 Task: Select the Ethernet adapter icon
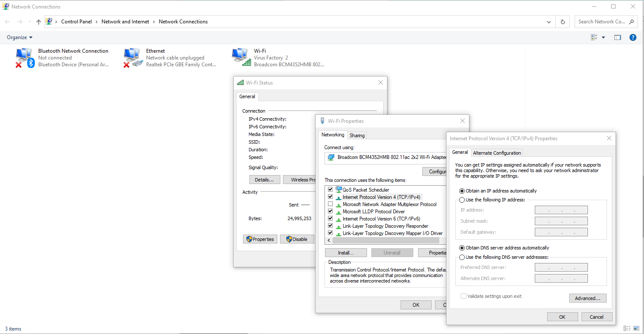click(x=133, y=58)
